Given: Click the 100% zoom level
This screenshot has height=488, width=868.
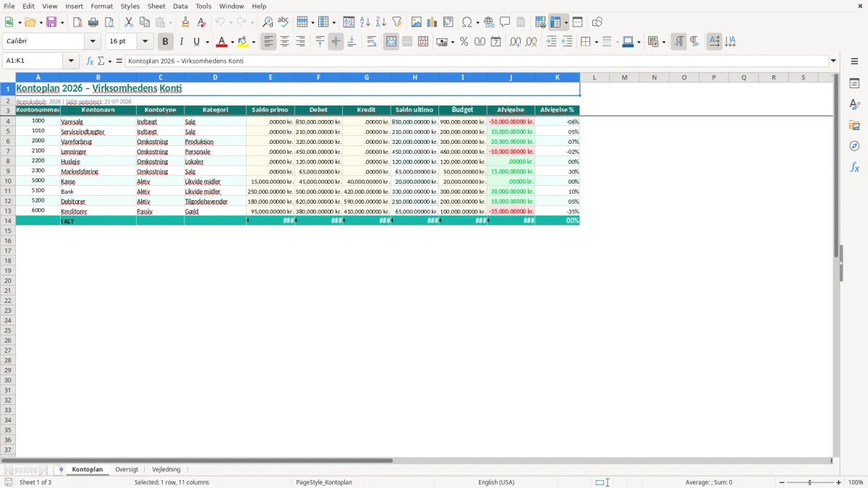Looking at the screenshot, I should pyautogui.click(x=856, y=482).
